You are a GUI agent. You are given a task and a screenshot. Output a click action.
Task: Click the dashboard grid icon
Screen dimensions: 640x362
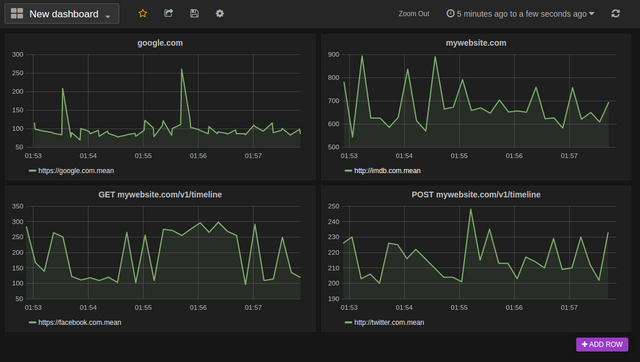[x=17, y=13]
